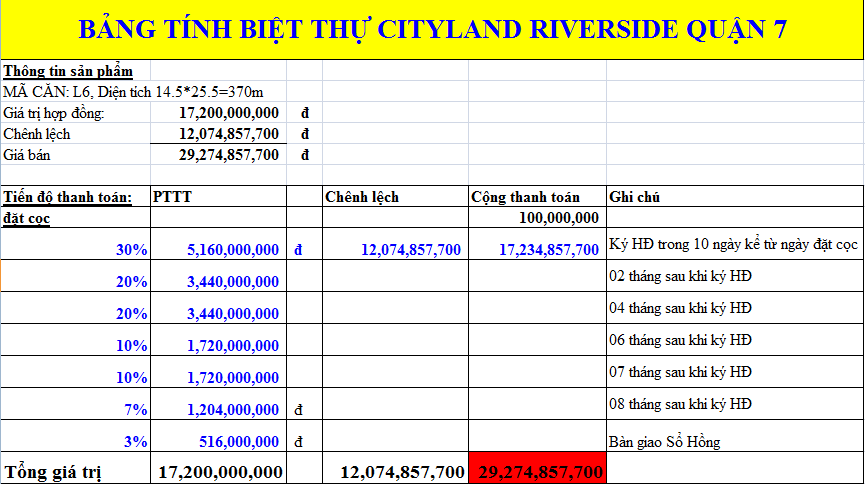Select the Thông tin sản phẩm heading cell
The width and height of the screenshot is (865, 484).
coord(76,71)
